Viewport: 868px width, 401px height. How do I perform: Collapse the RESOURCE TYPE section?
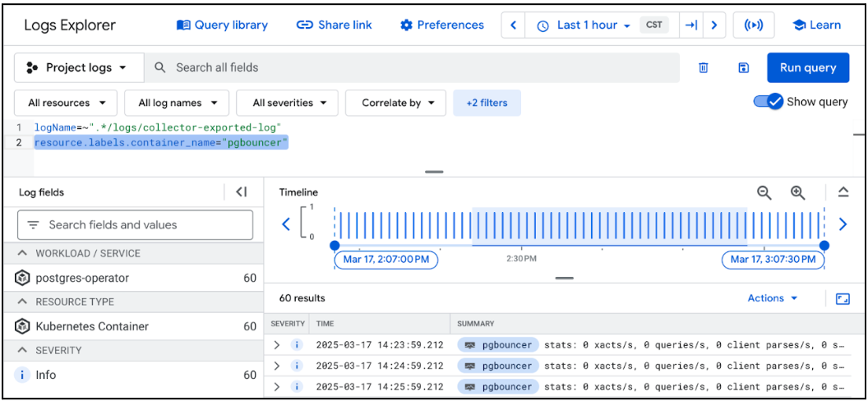22,302
